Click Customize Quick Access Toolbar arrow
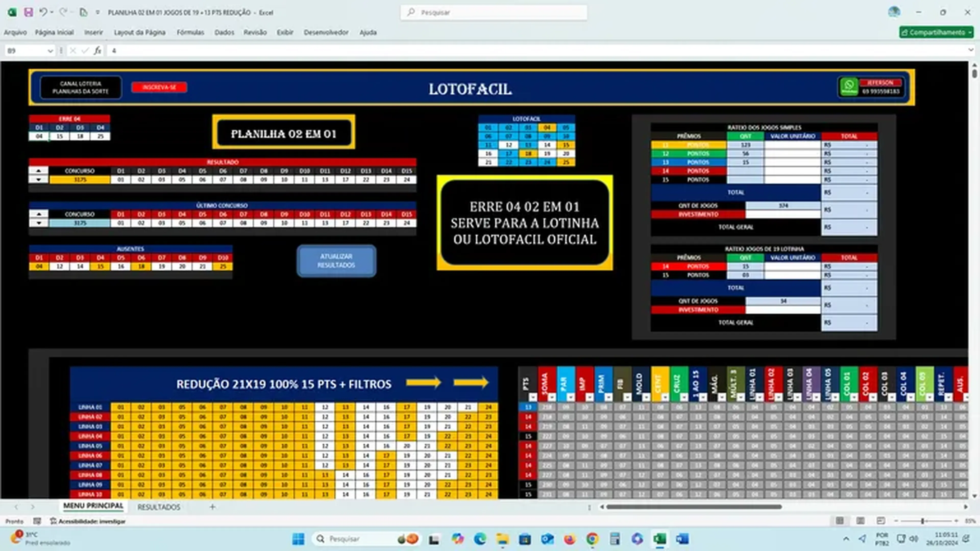Screen dimensions: 980x551 point(98,12)
